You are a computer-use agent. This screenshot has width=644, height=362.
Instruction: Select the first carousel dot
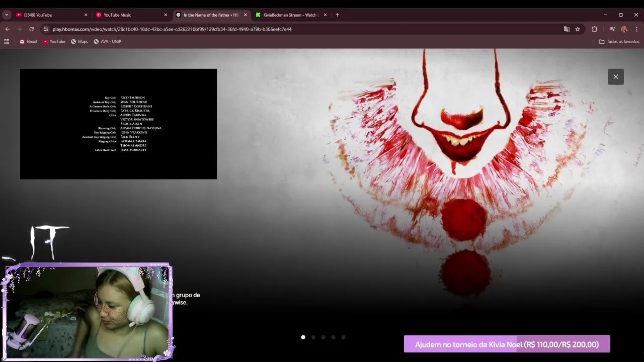[303, 337]
